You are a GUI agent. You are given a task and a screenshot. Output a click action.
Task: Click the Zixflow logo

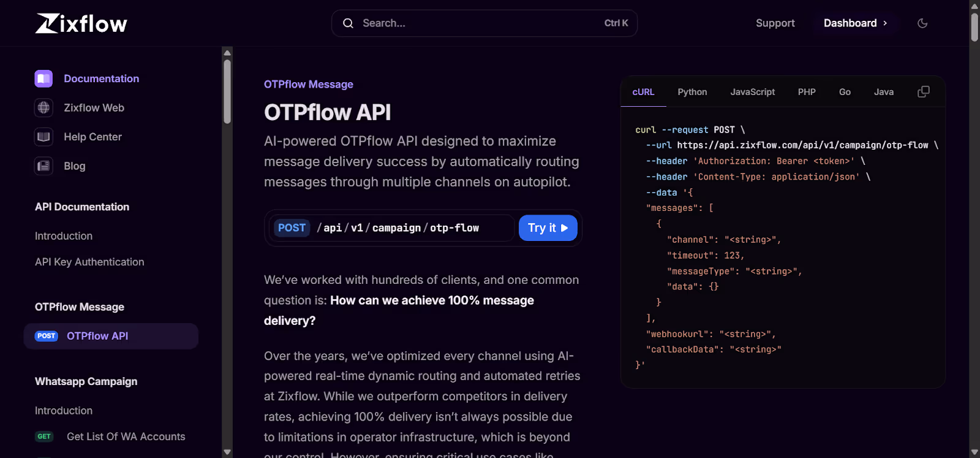(x=81, y=23)
